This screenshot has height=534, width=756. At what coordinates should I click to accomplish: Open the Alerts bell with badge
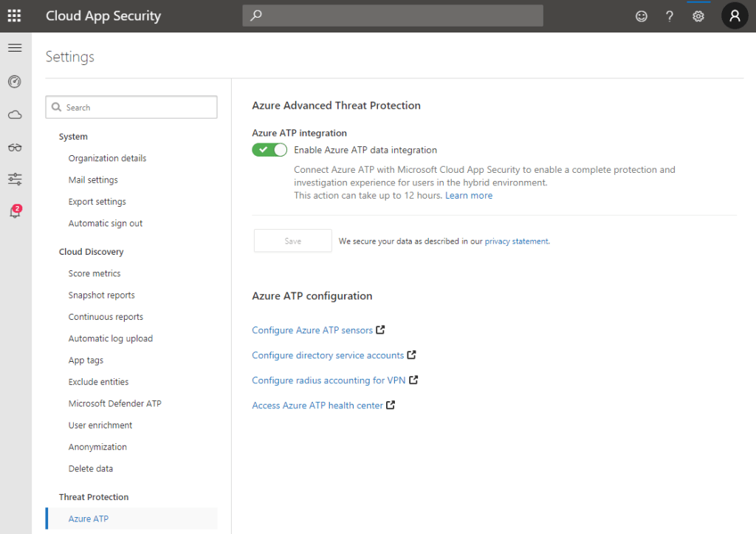15,212
